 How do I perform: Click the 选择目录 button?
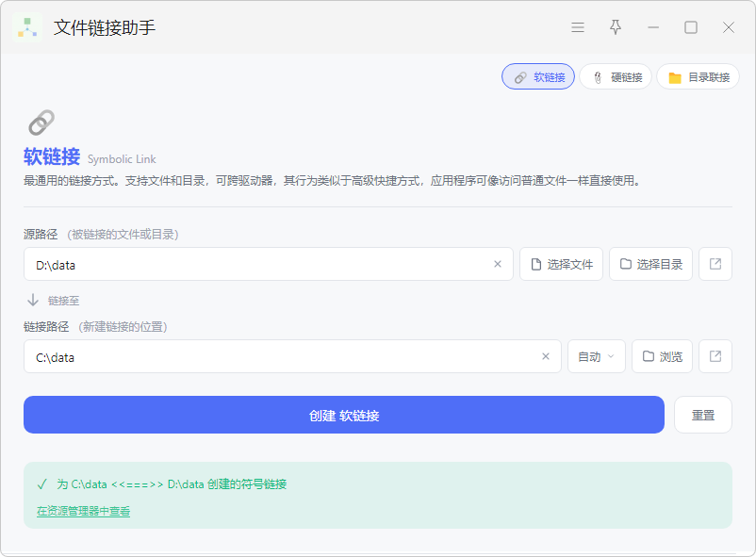click(x=650, y=264)
